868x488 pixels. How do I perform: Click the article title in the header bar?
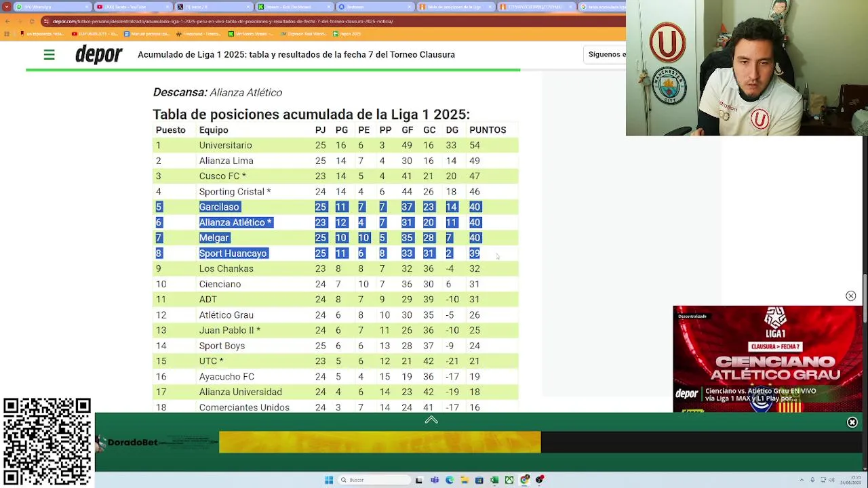(296, 55)
